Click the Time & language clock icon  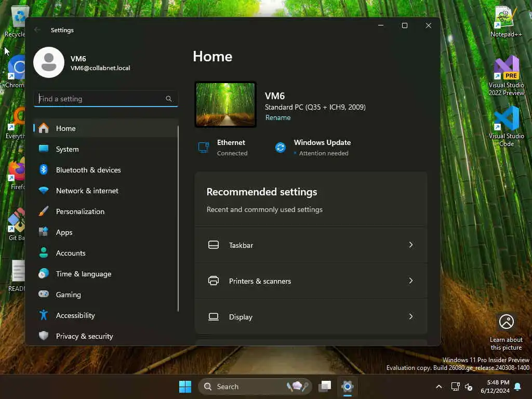(44, 273)
